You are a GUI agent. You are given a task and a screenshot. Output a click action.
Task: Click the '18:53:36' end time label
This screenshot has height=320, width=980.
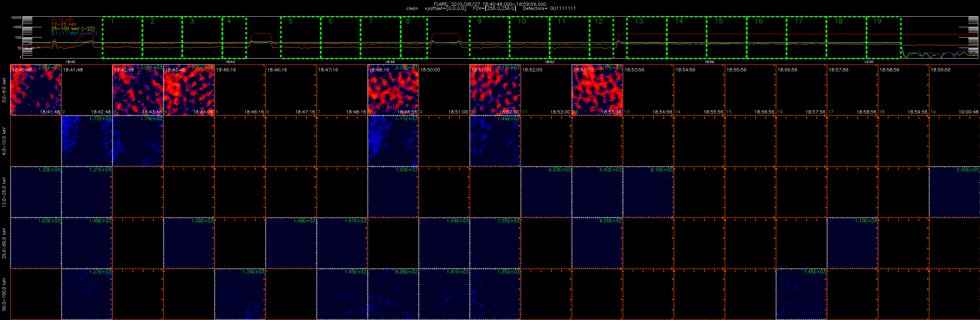click(611, 112)
